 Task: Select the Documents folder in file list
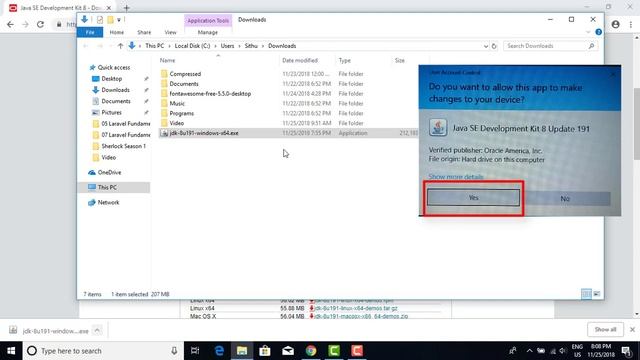tap(184, 84)
